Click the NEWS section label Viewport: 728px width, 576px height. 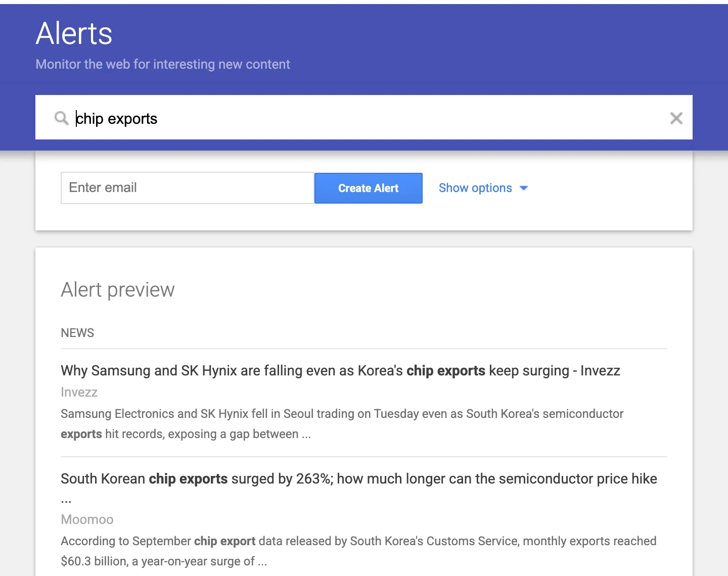pos(77,333)
